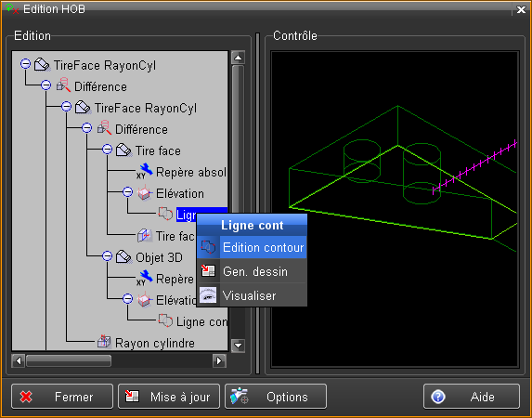Collapse the second Elévation node
Screen dimensions: 532x418
tap(127, 298)
